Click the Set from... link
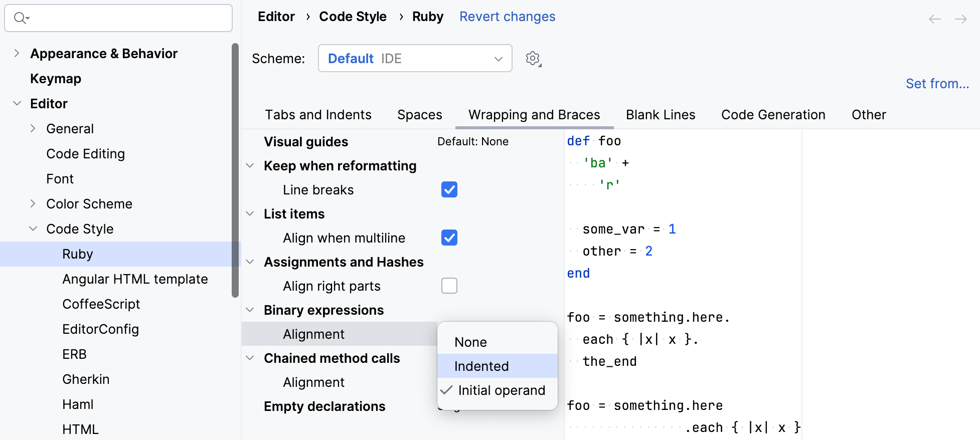The width and height of the screenshot is (980, 440). coord(937,84)
